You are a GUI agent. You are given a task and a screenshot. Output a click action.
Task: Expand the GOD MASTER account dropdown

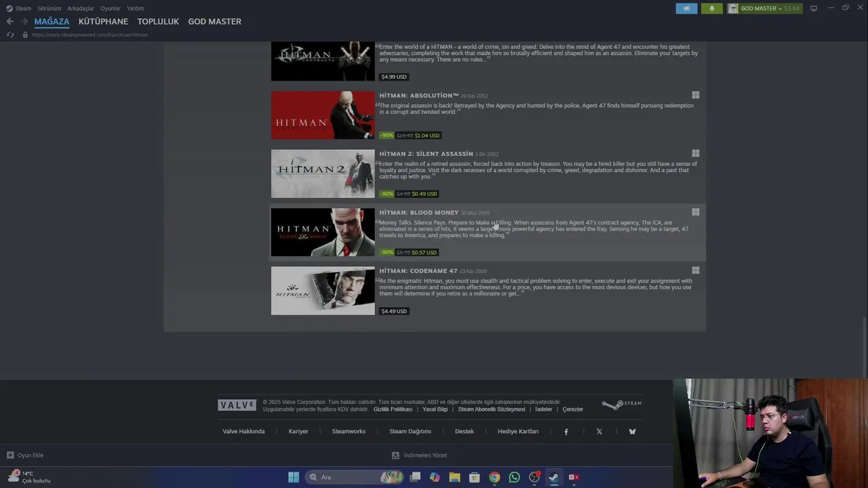[x=780, y=9]
